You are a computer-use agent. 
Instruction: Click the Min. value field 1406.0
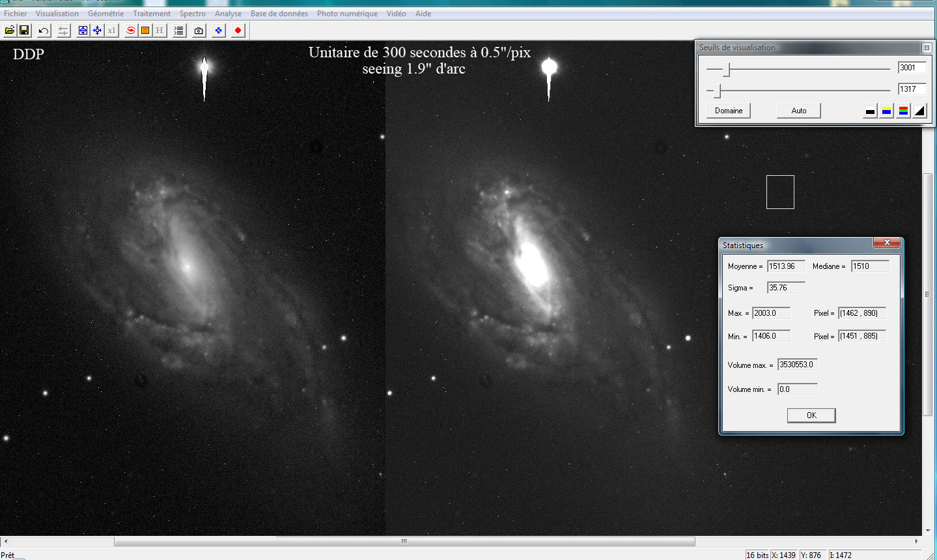pyautogui.click(x=771, y=336)
